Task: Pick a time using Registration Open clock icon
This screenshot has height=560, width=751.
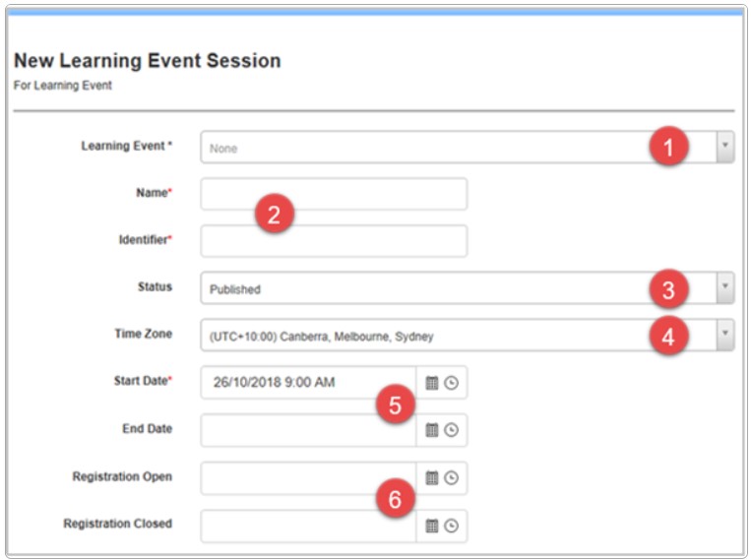Action: tap(451, 477)
